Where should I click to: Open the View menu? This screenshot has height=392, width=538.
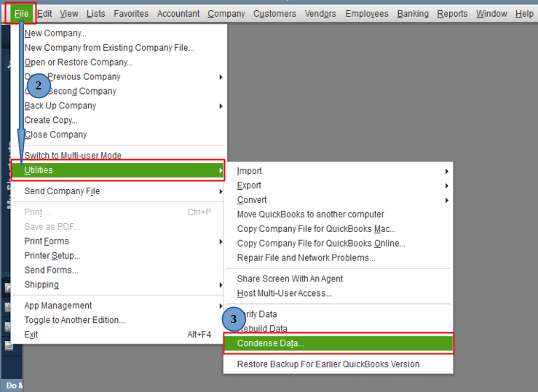pos(69,14)
